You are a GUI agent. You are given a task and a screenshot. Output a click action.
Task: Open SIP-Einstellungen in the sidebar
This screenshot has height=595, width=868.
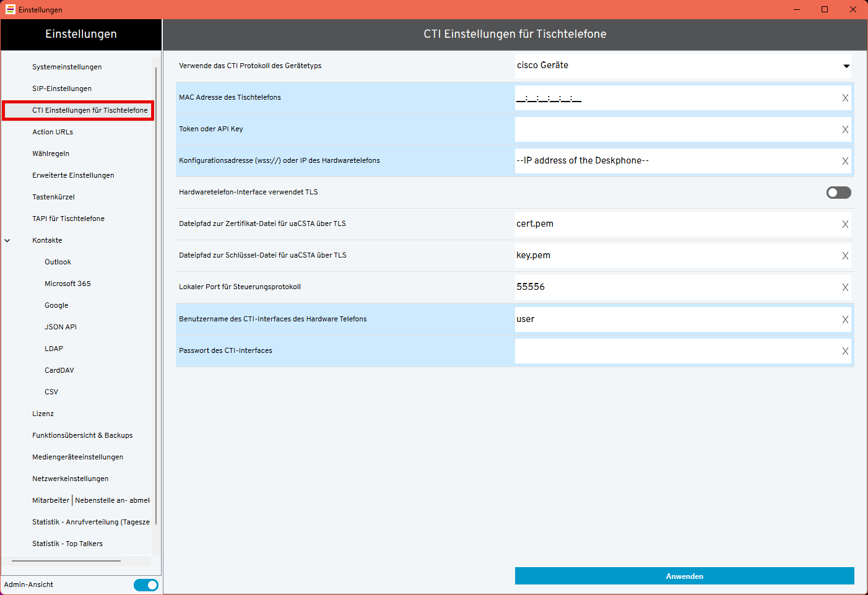[62, 89]
